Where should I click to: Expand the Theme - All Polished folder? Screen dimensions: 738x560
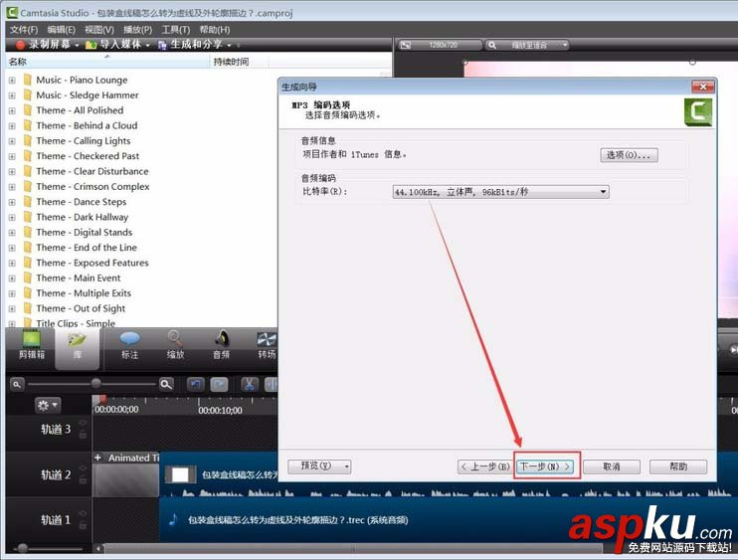(x=12, y=110)
